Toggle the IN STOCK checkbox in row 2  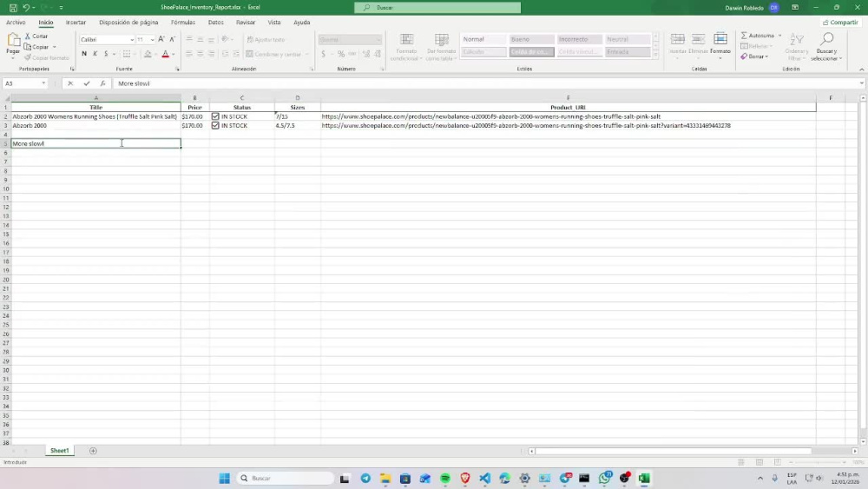pyautogui.click(x=215, y=117)
